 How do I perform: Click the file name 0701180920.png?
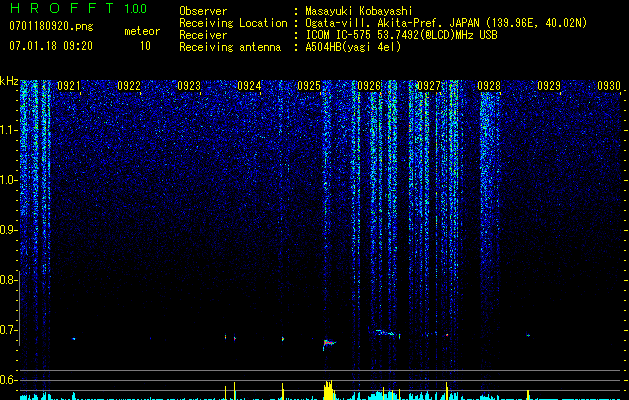pos(51,27)
